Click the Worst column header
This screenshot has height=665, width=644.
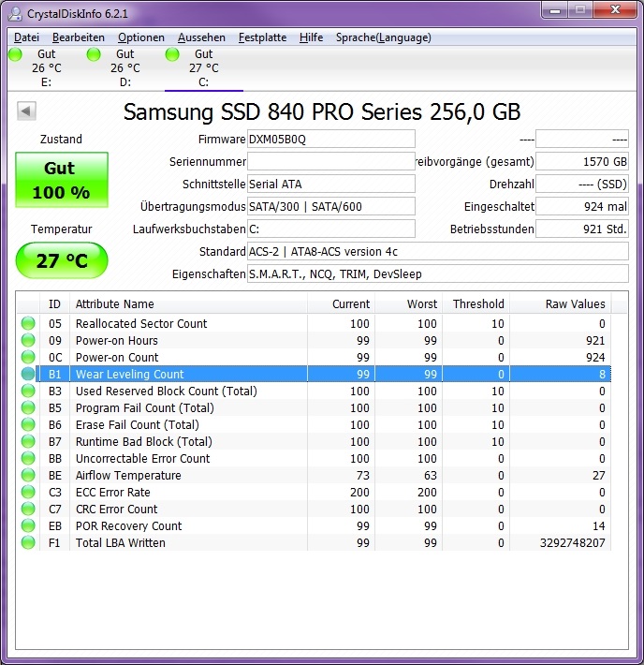pyautogui.click(x=409, y=304)
